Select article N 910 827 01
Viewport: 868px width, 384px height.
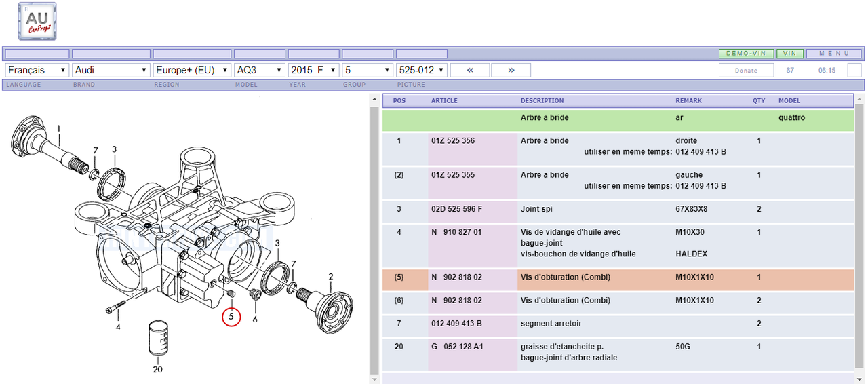point(456,232)
